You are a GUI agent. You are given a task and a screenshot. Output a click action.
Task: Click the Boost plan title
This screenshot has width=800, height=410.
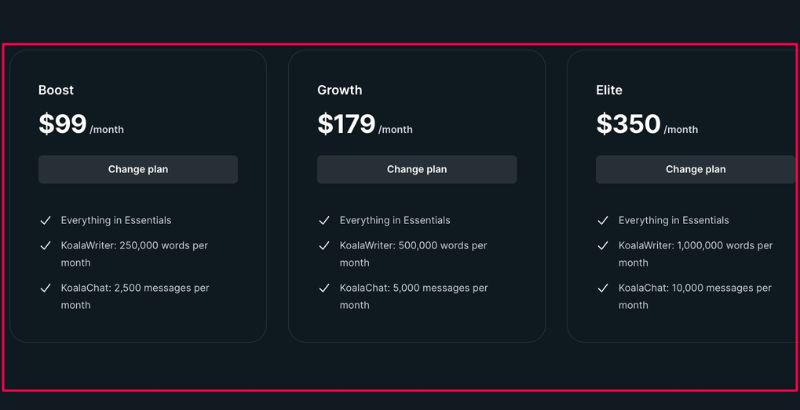(x=56, y=90)
